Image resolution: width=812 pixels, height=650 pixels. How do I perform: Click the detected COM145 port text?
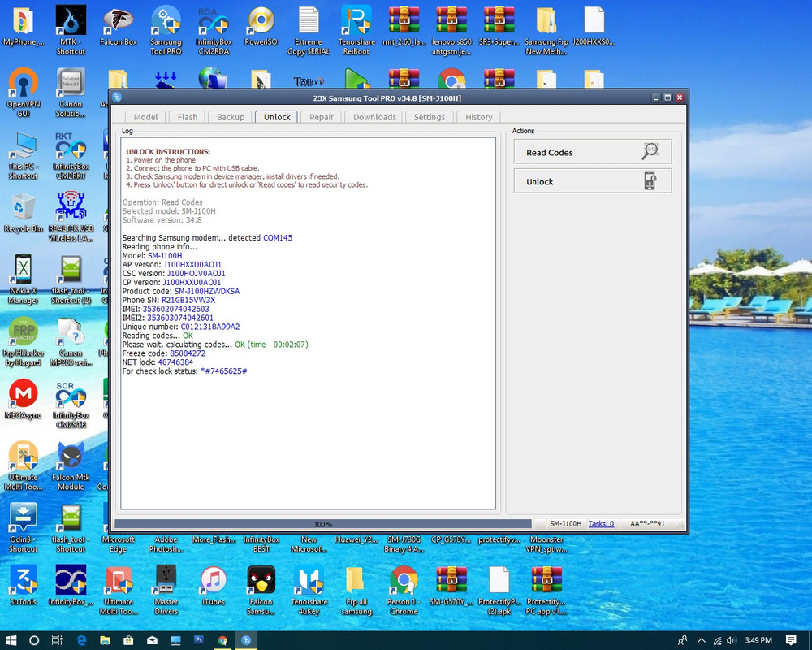coord(278,238)
